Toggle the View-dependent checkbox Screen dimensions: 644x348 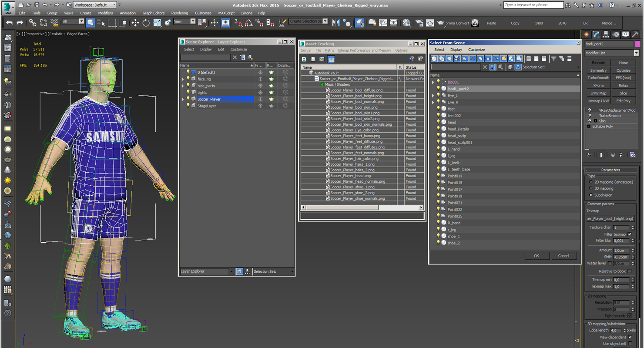tap(630, 337)
